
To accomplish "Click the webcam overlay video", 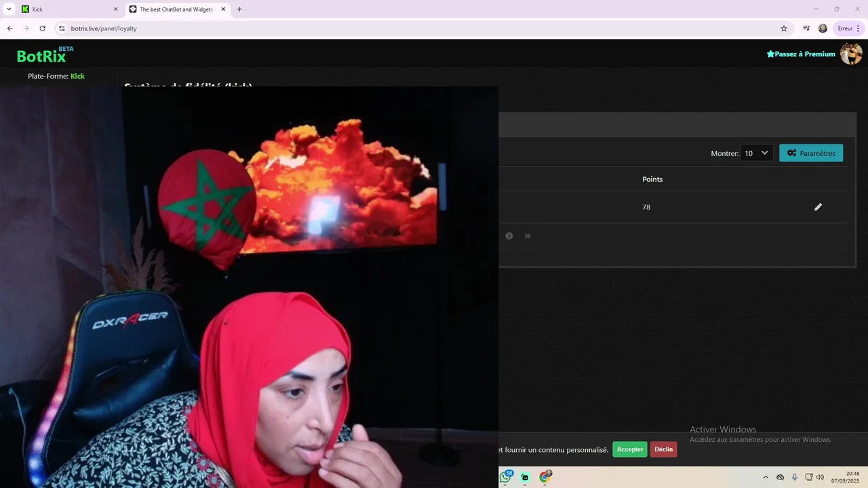I will (249, 287).
